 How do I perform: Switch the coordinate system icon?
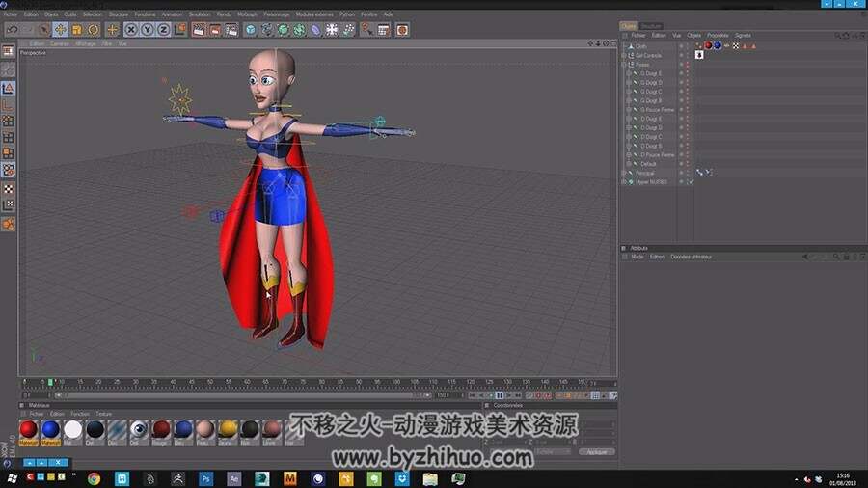click(180, 29)
